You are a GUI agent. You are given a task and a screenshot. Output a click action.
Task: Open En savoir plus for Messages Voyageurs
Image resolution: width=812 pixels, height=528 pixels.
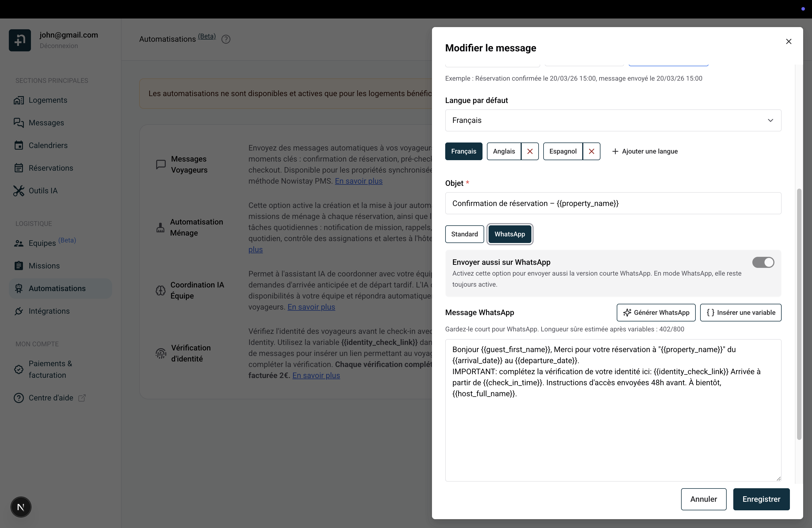(358, 181)
